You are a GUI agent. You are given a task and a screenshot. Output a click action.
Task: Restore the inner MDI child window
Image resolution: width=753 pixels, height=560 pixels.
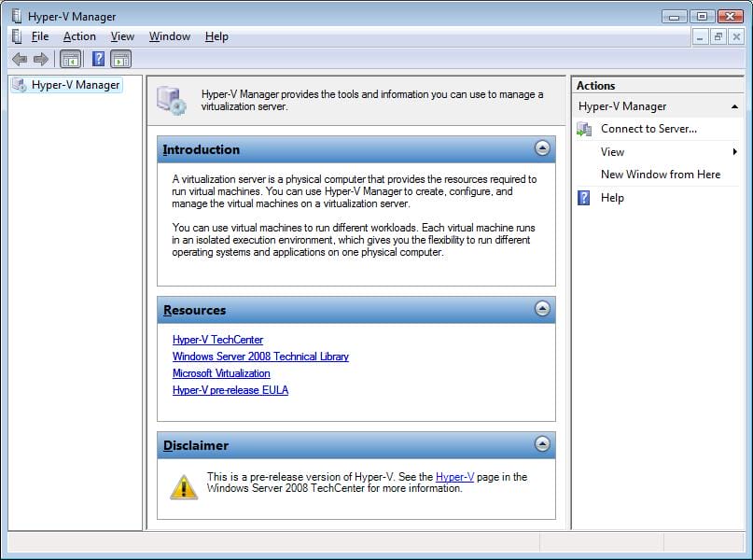(x=718, y=36)
